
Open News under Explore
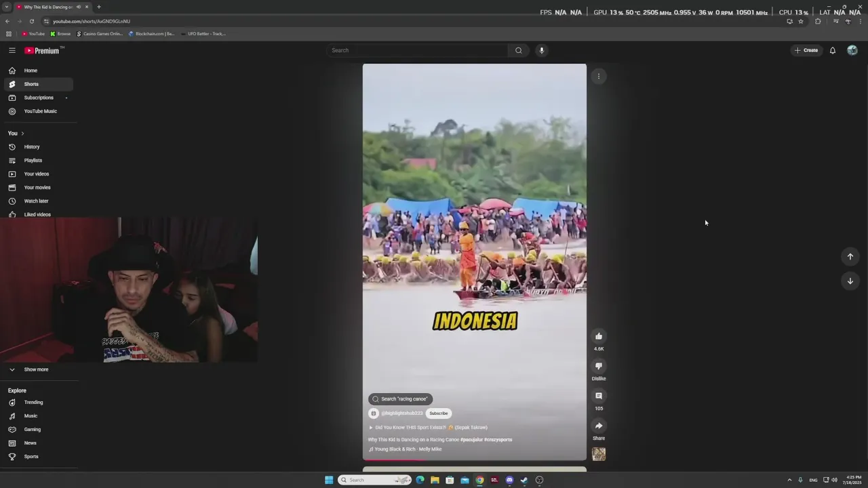point(38,443)
